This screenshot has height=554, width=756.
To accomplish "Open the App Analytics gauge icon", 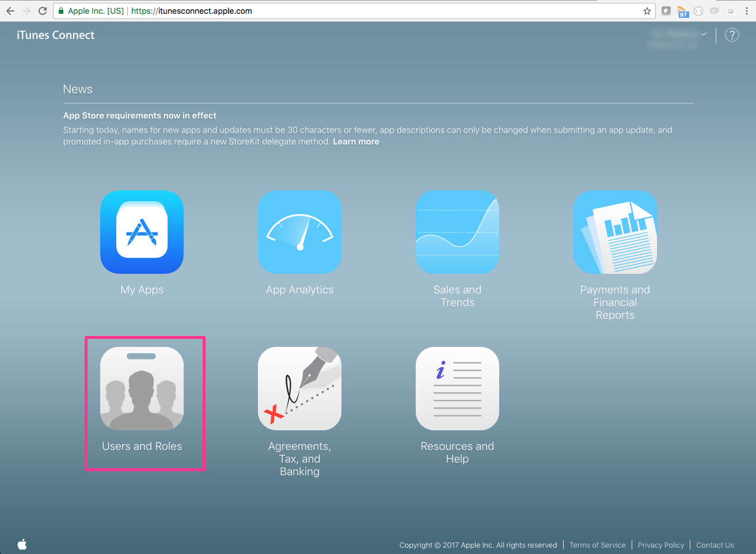I will click(299, 232).
